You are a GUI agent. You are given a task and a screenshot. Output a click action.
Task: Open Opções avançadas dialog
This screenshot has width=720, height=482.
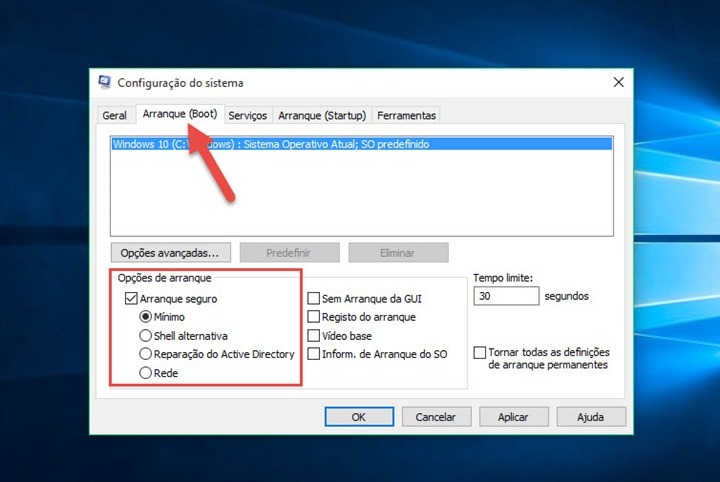point(170,252)
